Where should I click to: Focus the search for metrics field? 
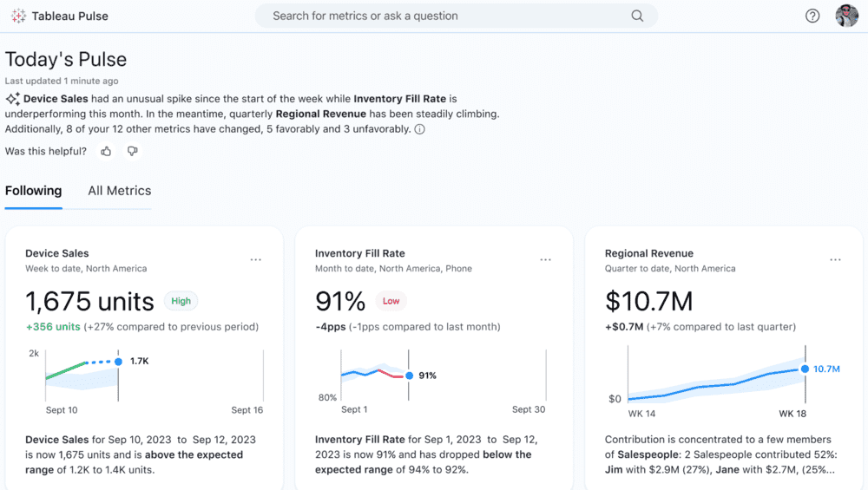pyautogui.click(x=457, y=16)
